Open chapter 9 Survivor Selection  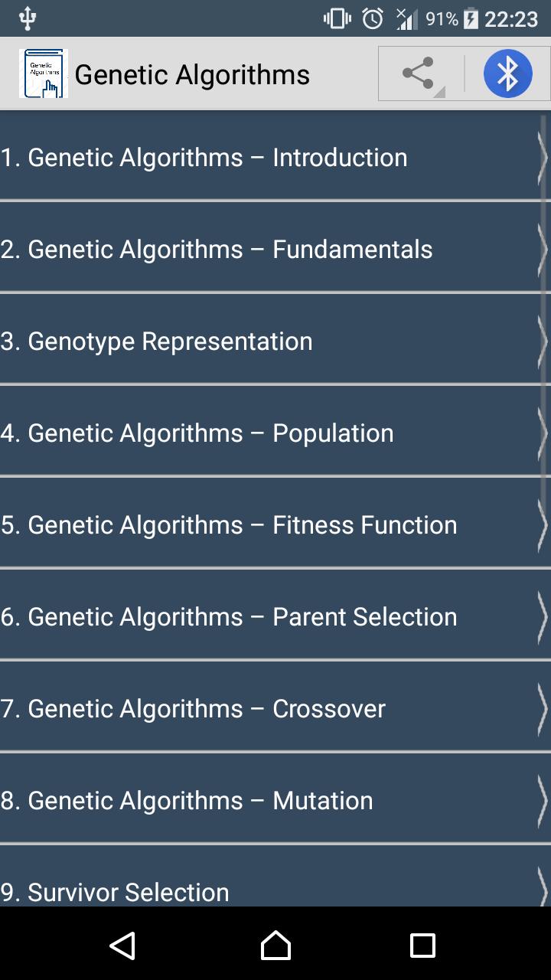click(x=115, y=892)
